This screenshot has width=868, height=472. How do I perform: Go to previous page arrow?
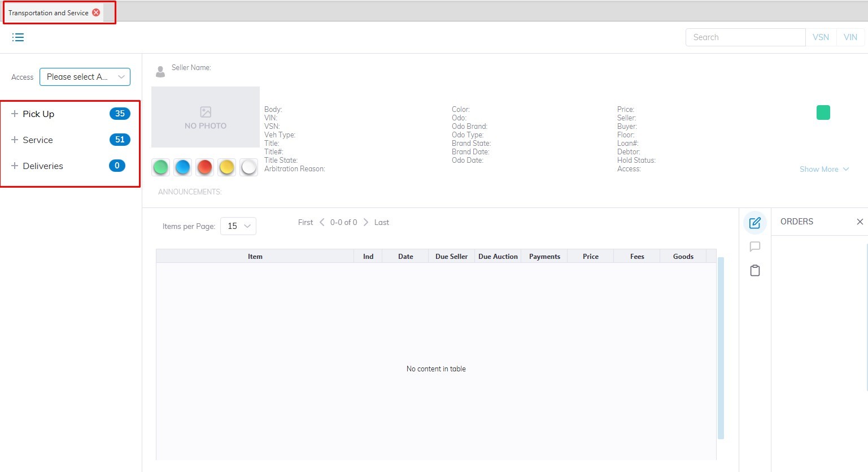tap(322, 222)
